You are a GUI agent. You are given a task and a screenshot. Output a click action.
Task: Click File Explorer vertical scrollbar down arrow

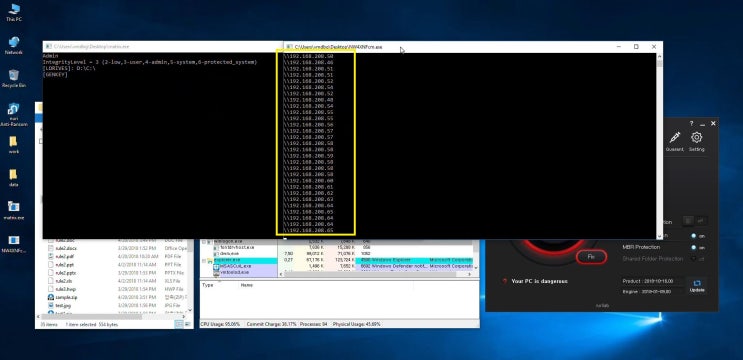(x=190, y=310)
